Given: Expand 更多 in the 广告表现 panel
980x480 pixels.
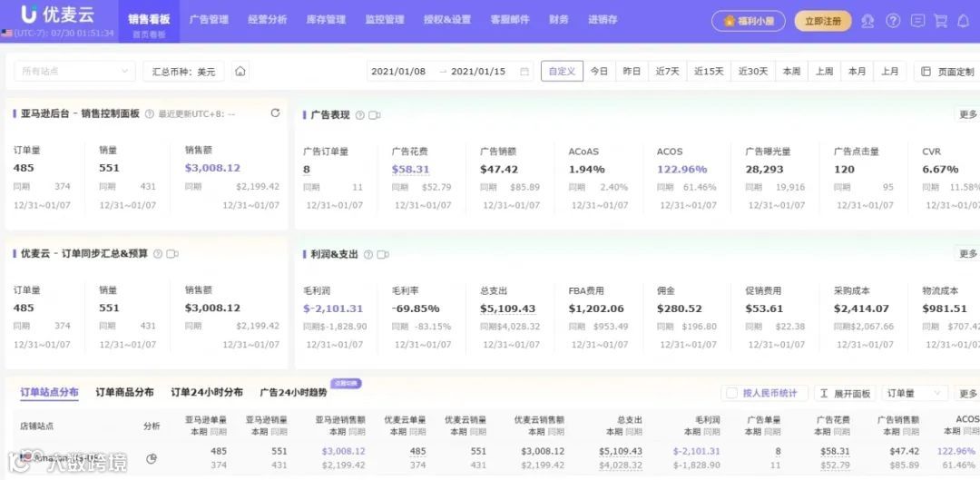Looking at the screenshot, I should (x=967, y=114).
